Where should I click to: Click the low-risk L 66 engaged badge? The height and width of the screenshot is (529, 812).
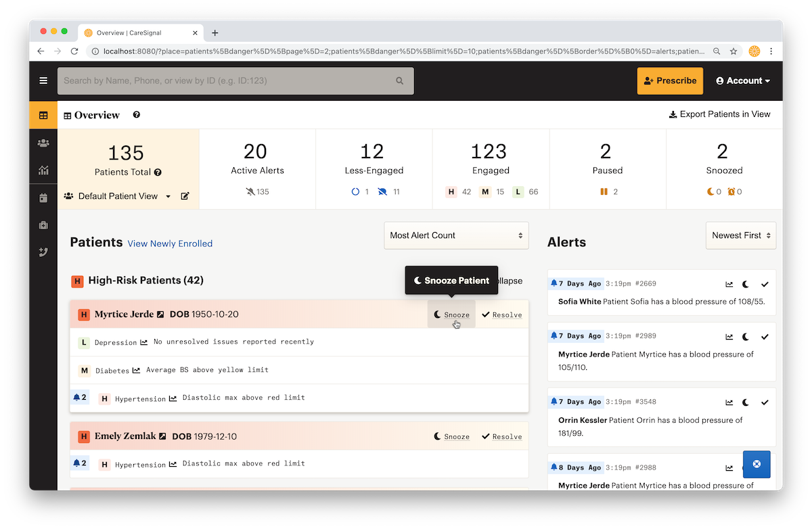(x=525, y=192)
